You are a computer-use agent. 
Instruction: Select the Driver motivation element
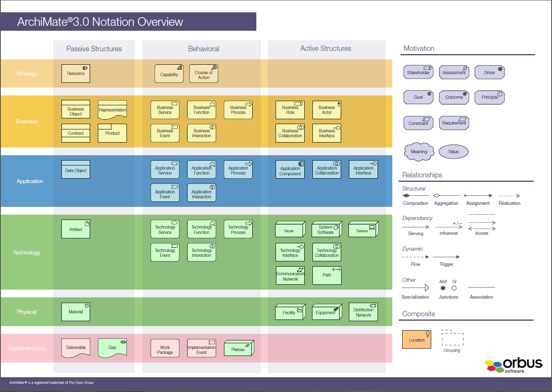(489, 72)
